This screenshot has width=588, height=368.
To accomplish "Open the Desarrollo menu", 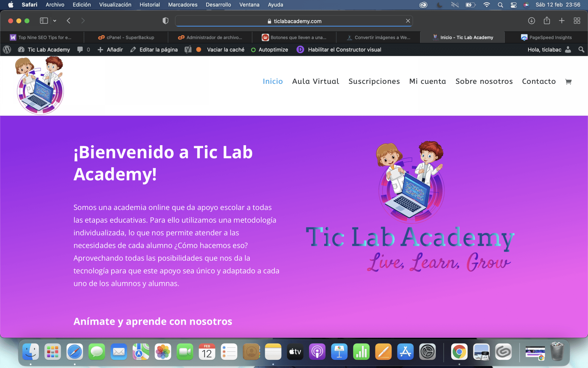I will [218, 5].
